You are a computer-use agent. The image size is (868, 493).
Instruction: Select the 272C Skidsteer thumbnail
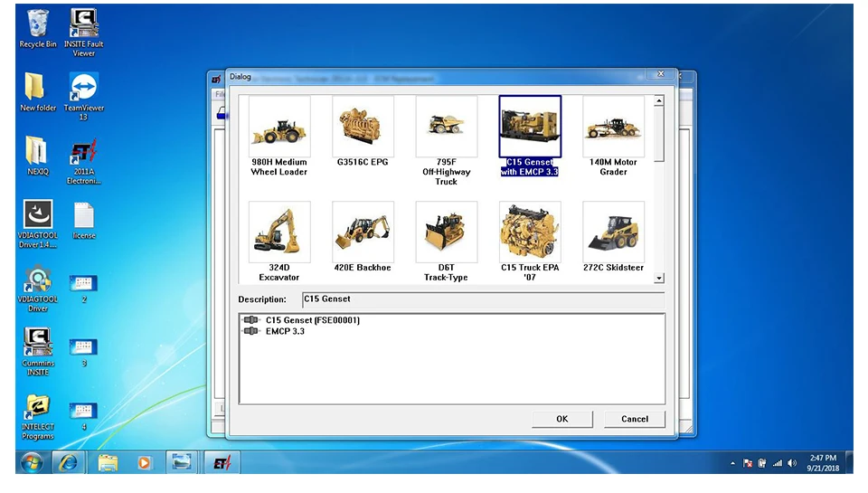click(613, 232)
